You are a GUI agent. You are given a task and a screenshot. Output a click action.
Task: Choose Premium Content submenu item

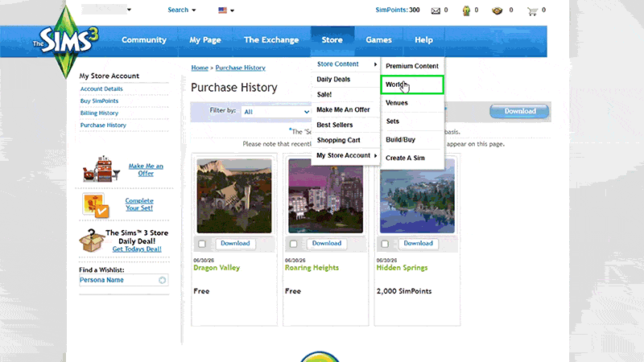412,66
